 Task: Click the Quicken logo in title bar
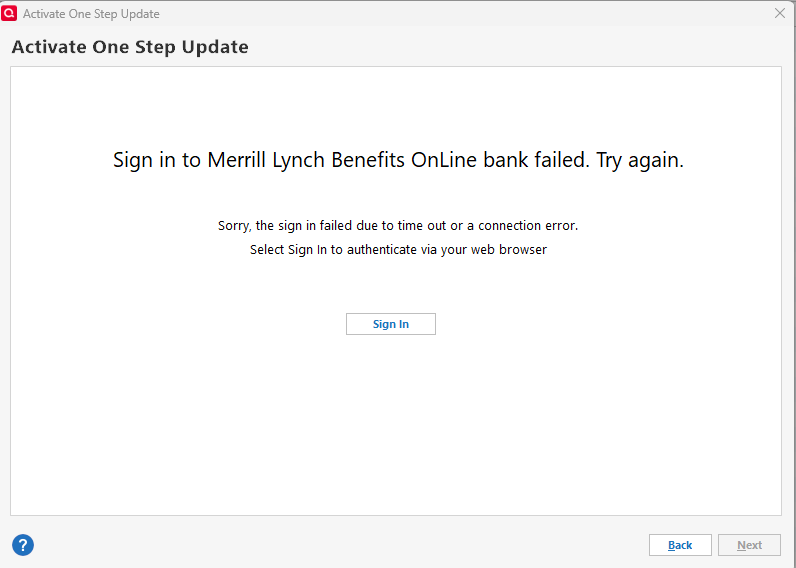(x=10, y=14)
